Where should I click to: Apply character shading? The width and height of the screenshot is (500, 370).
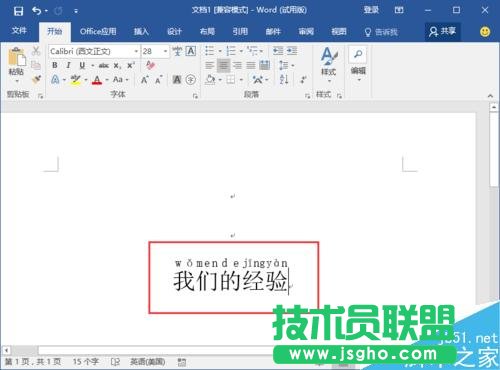pos(177,80)
